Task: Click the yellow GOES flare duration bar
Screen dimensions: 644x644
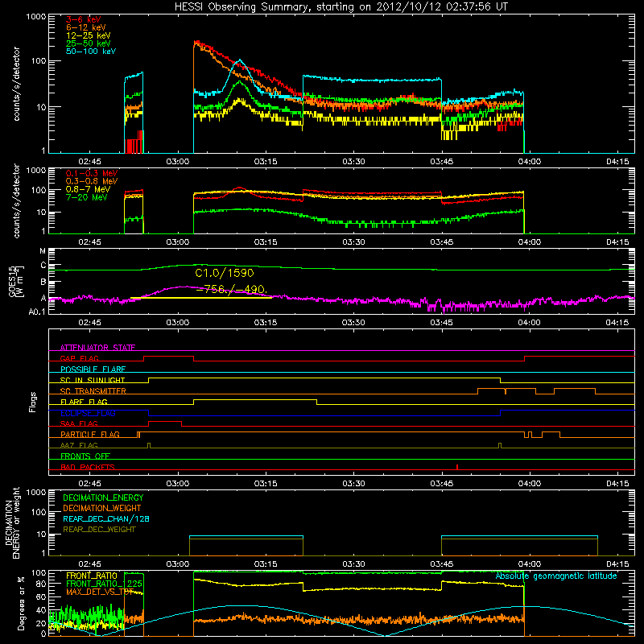Action: coord(201,297)
